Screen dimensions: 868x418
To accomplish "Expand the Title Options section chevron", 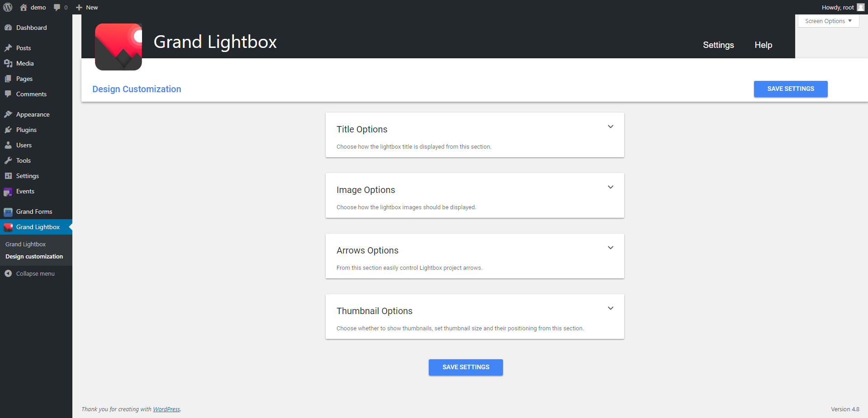I will [610, 127].
